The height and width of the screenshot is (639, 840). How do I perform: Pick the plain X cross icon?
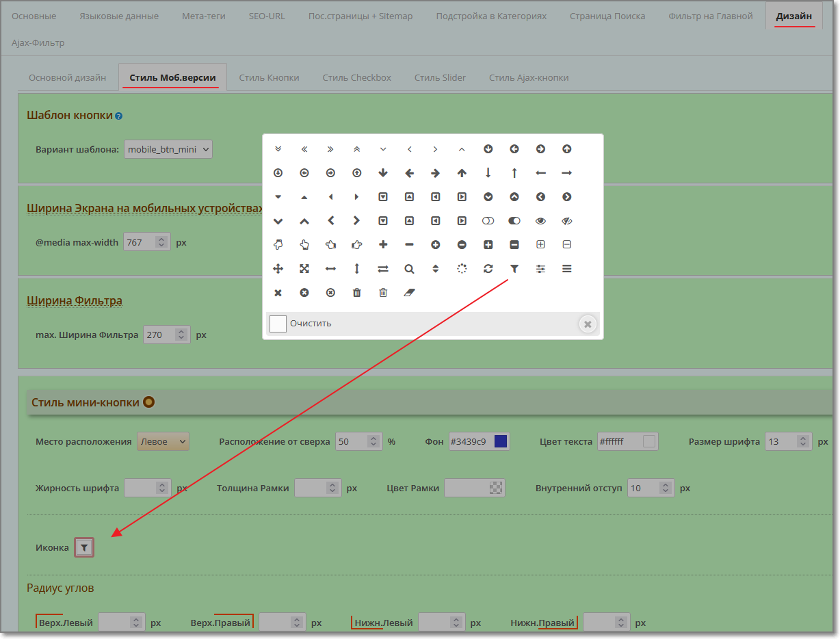(x=278, y=293)
